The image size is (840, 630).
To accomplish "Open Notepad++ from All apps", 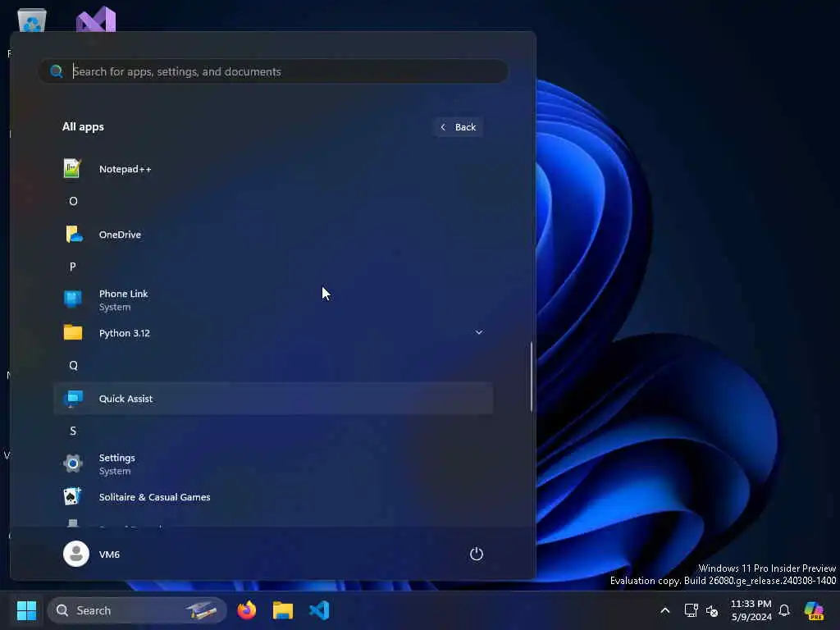I will (x=273, y=169).
